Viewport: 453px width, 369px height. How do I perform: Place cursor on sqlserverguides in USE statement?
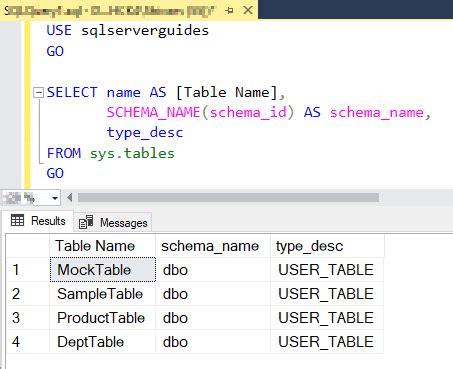[x=145, y=31]
